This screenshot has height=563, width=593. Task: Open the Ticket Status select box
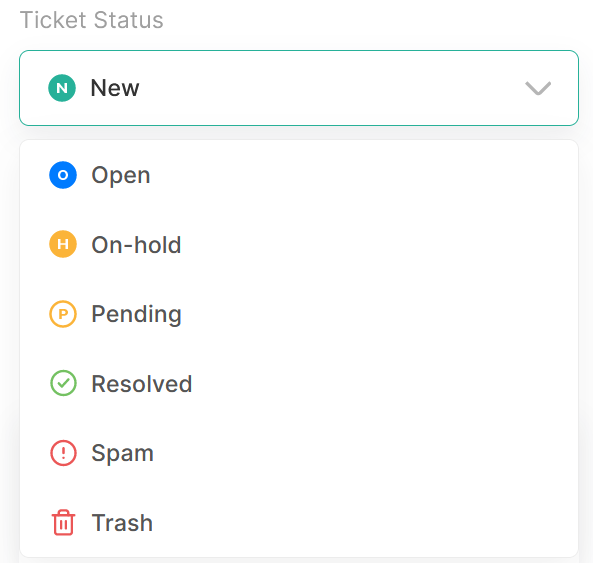(x=299, y=88)
